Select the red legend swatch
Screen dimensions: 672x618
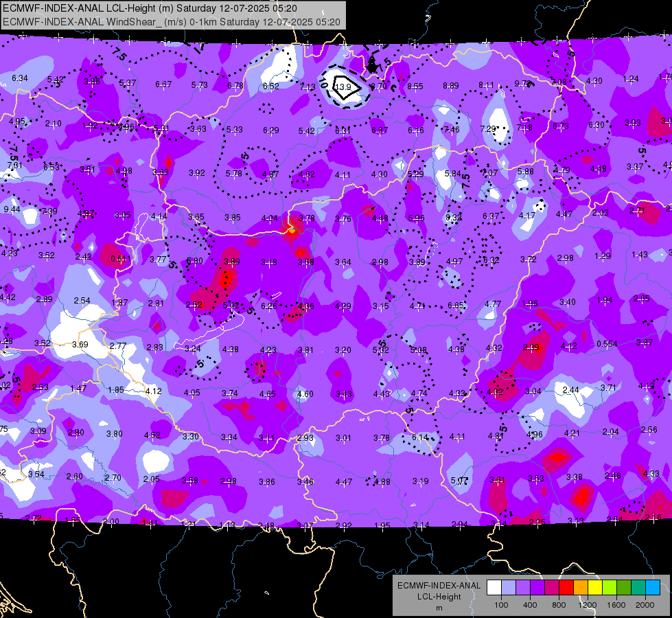(566, 588)
